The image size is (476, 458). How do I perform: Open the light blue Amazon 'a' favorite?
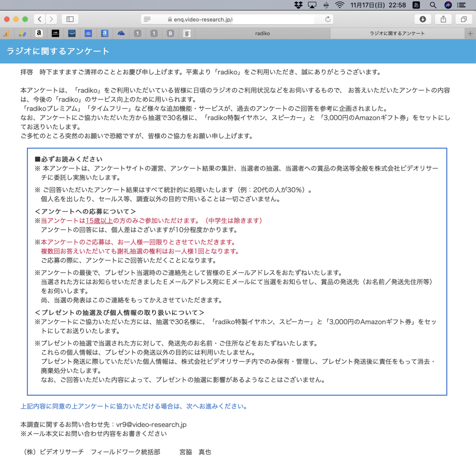pyautogui.click(x=104, y=33)
